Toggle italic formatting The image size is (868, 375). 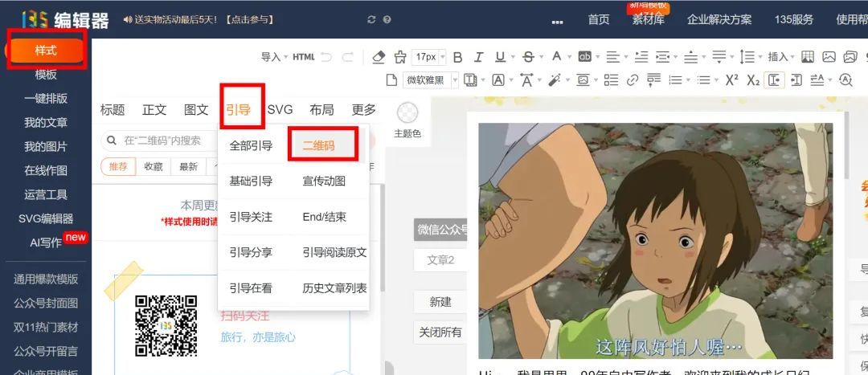[x=479, y=56]
